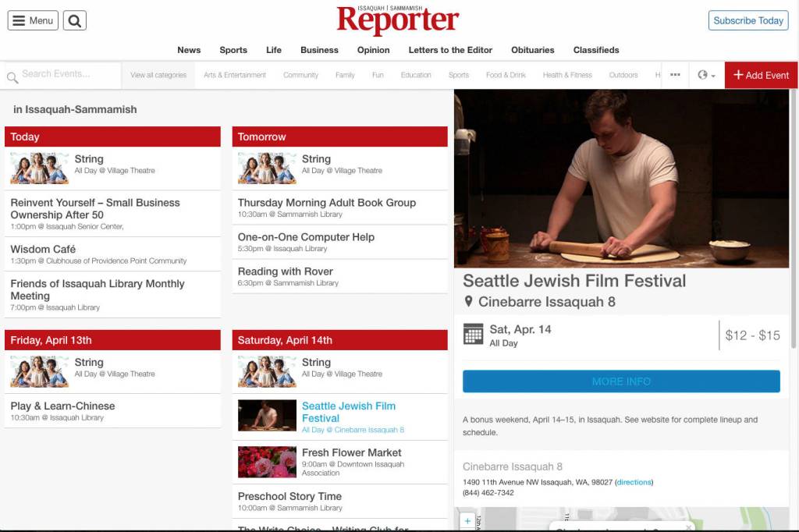
Task: Click the magnifying glass search icon in header
Action: tap(75, 21)
